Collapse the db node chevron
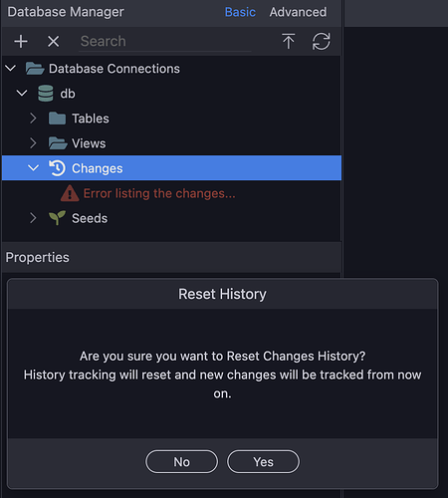The image size is (448, 498). point(22,93)
